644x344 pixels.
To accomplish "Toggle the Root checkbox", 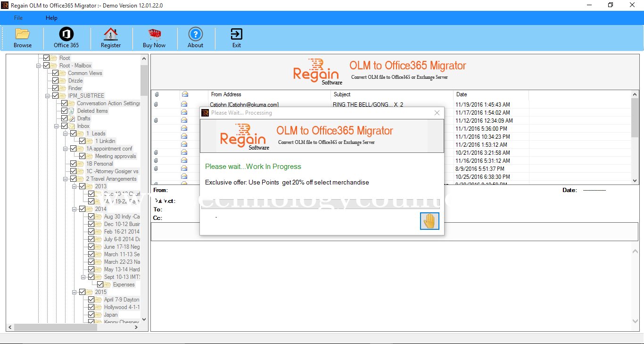I will click(46, 58).
